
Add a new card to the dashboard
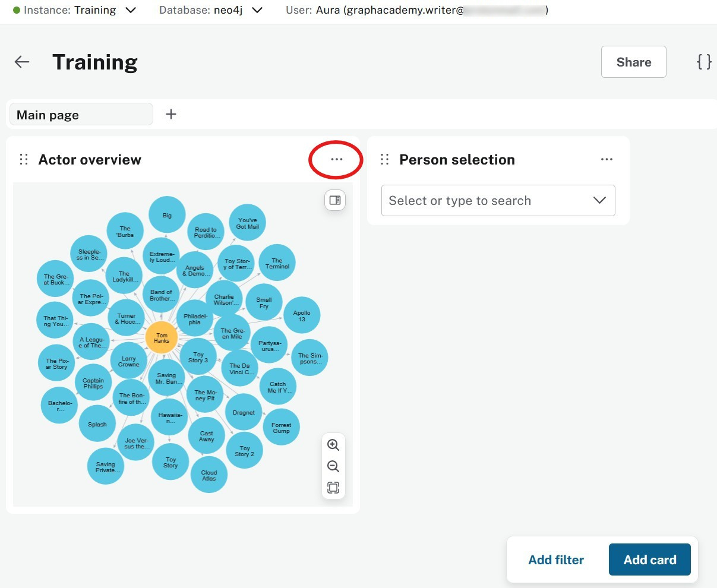(x=649, y=559)
